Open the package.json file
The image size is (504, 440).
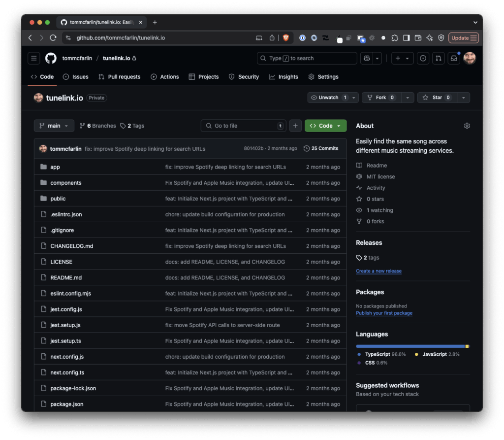67,404
